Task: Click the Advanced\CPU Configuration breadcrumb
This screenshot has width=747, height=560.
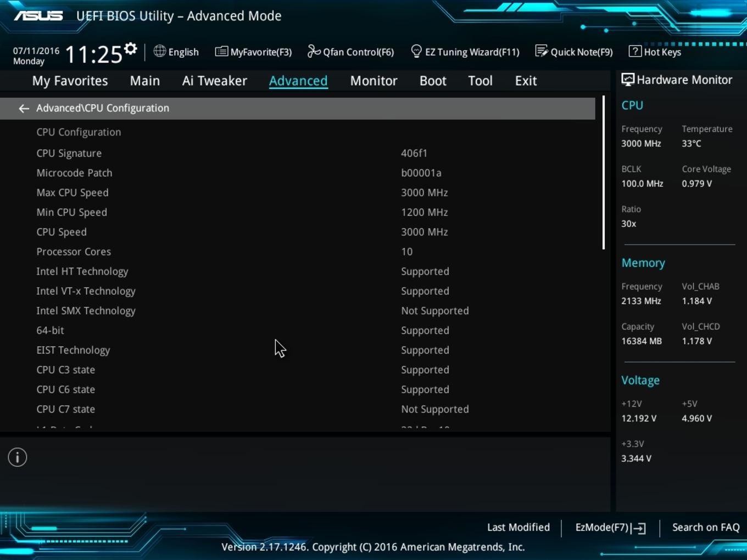Action: click(x=103, y=108)
